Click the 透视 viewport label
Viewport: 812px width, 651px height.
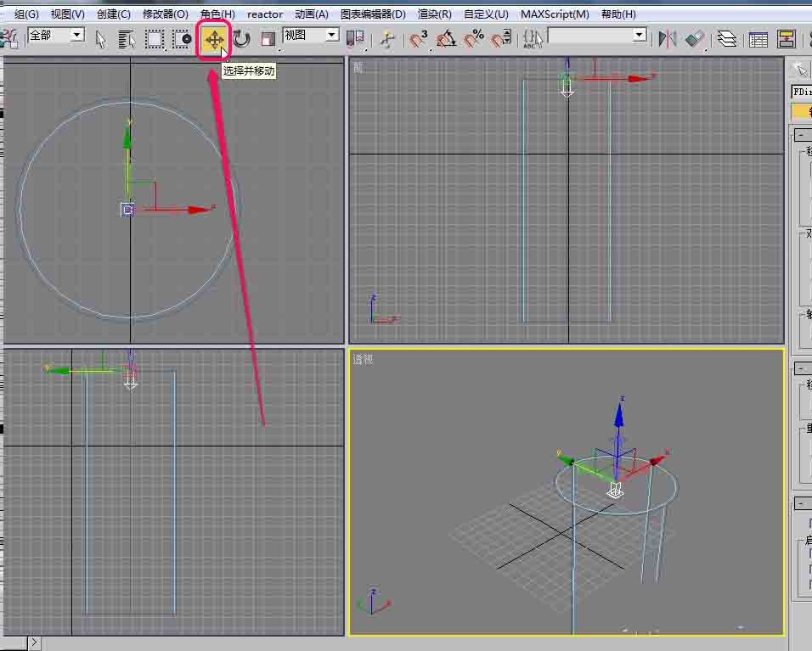coord(363,360)
